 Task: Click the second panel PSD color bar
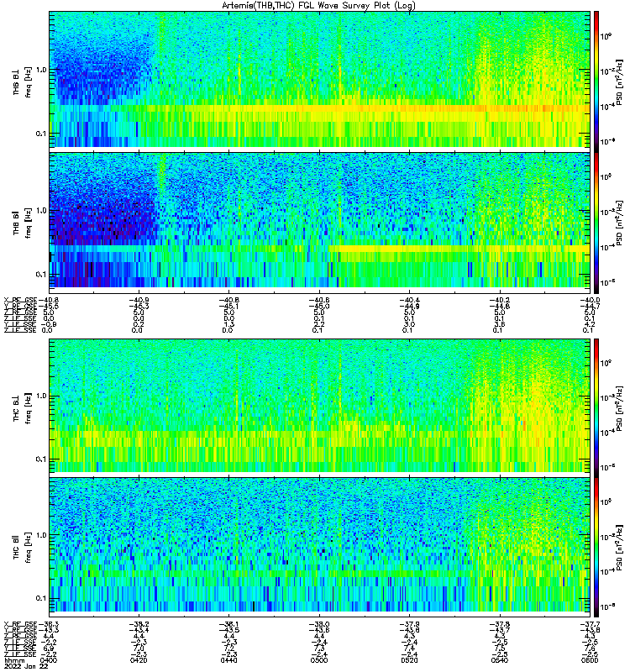coord(596,220)
